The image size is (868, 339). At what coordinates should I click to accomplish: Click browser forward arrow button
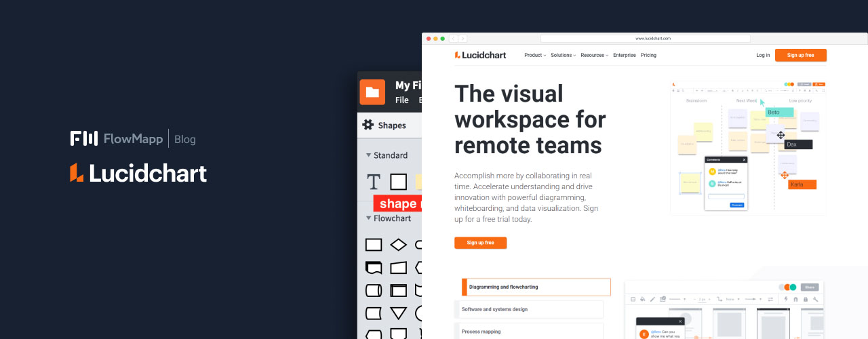coord(462,39)
